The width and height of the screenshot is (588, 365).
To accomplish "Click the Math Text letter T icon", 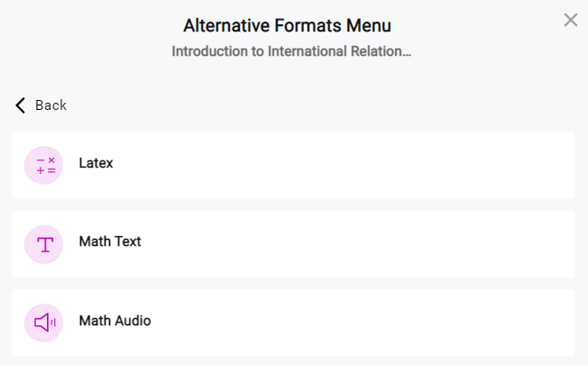I will [x=45, y=244].
